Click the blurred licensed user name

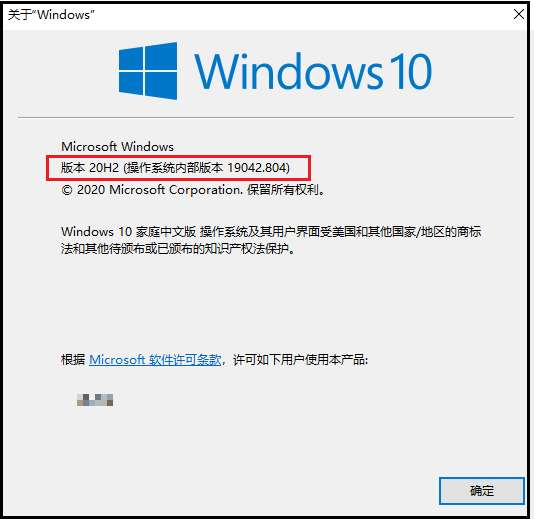pyautogui.click(x=95, y=400)
